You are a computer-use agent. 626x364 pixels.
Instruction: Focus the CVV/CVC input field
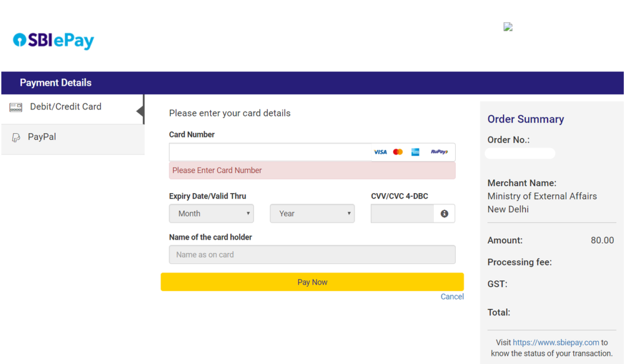point(402,213)
